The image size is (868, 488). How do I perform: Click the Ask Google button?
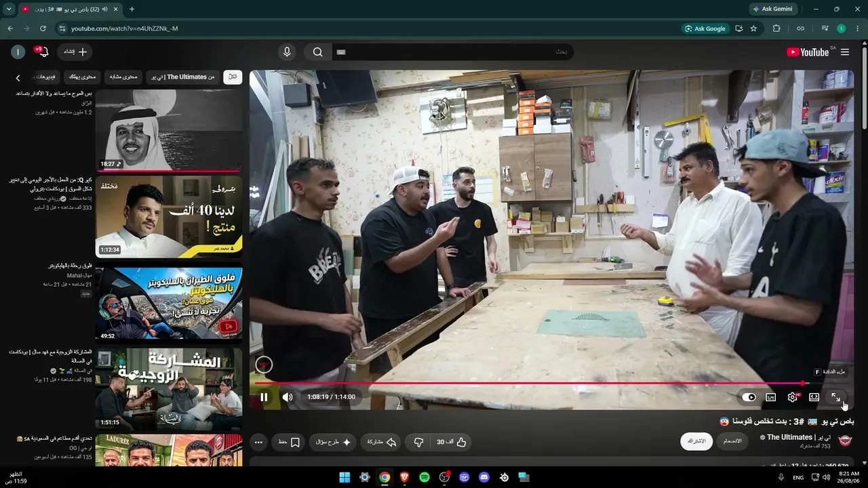(x=705, y=28)
